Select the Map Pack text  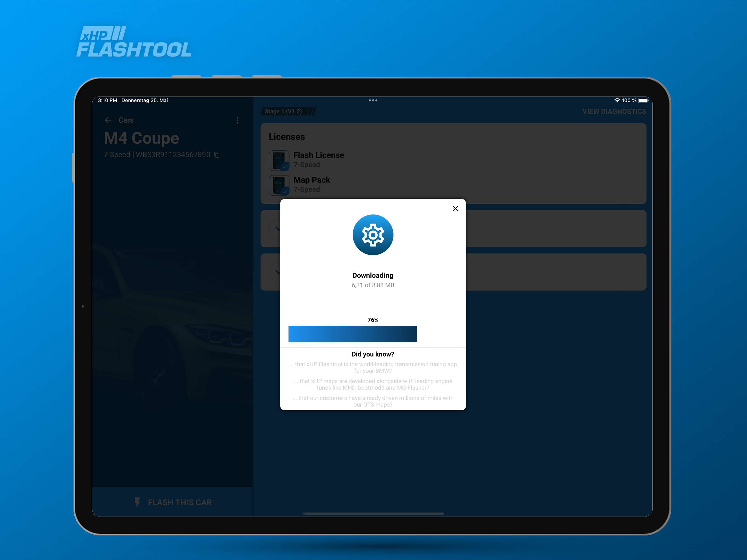click(311, 180)
